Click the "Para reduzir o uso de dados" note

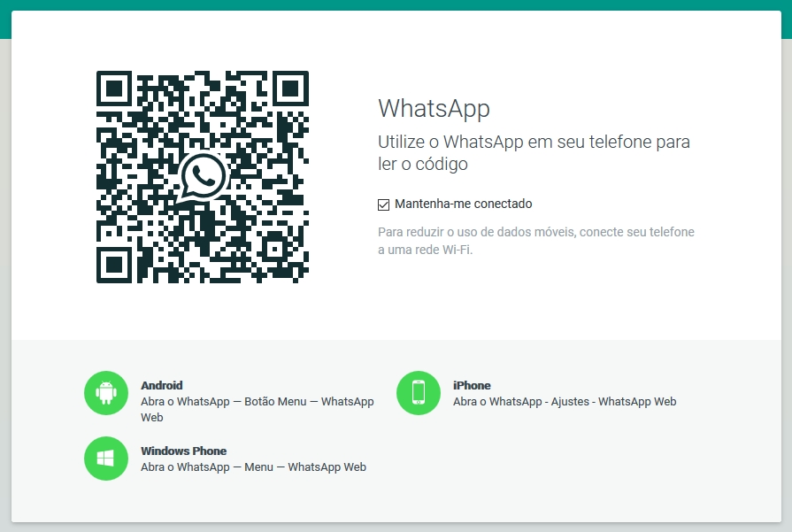point(536,241)
